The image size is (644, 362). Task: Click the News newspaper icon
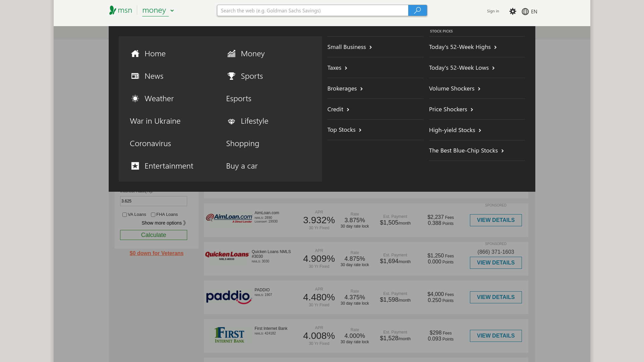click(x=135, y=76)
